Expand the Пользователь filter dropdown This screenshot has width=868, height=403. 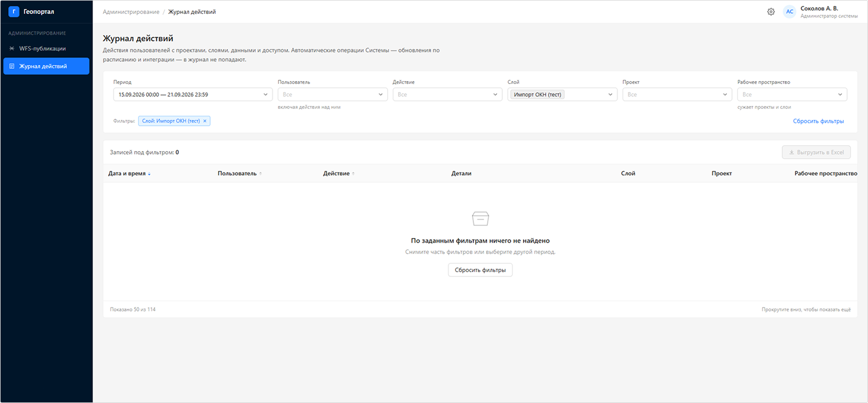pyautogui.click(x=333, y=94)
